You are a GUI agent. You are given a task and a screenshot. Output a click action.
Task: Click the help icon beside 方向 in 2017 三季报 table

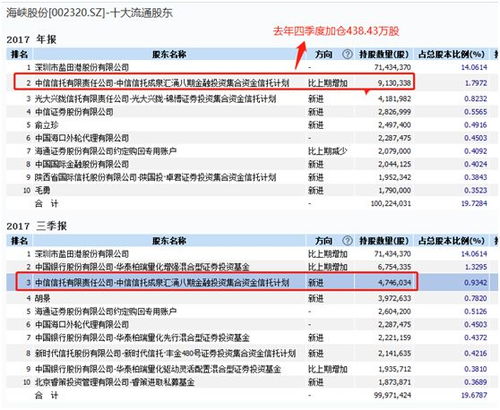click(347, 240)
